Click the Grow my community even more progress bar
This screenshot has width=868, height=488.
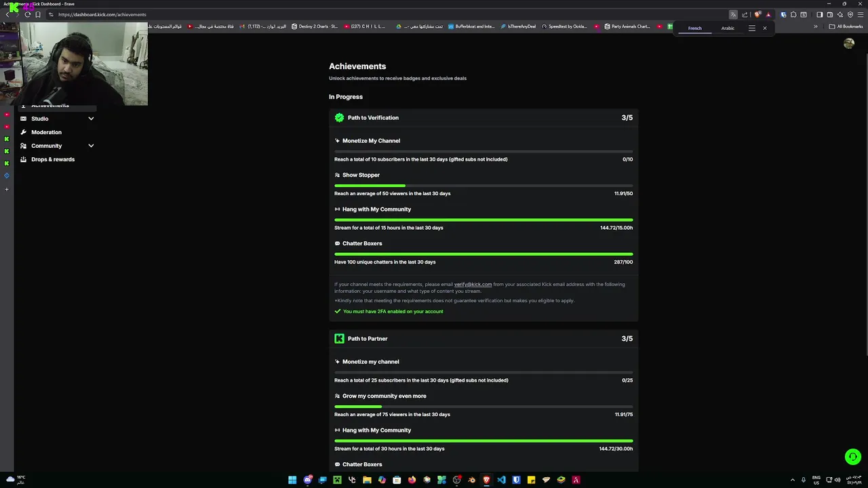(484, 407)
